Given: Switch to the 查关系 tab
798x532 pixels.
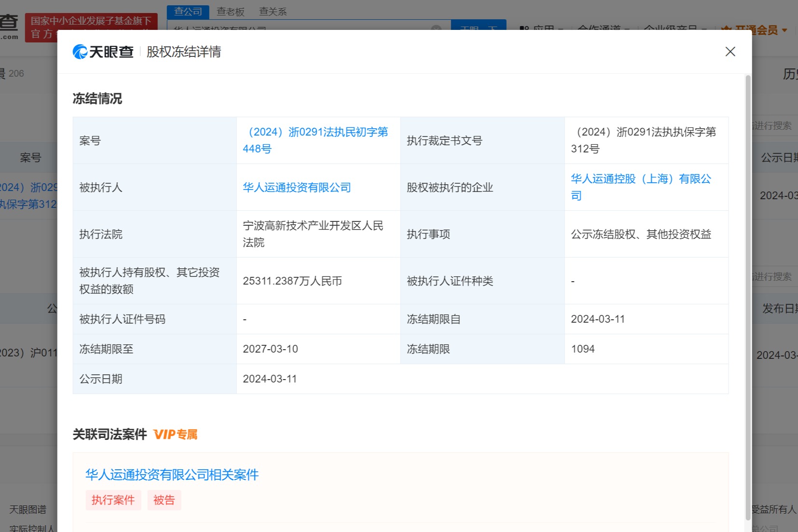Looking at the screenshot, I should click(272, 12).
